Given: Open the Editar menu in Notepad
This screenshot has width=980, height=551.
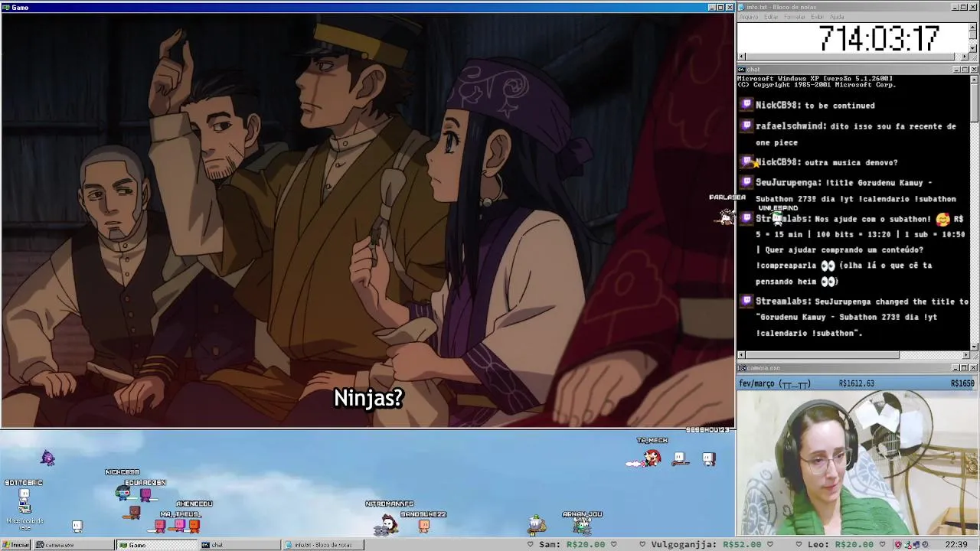Looking at the screenshot, I should click(x=771, y=17).
